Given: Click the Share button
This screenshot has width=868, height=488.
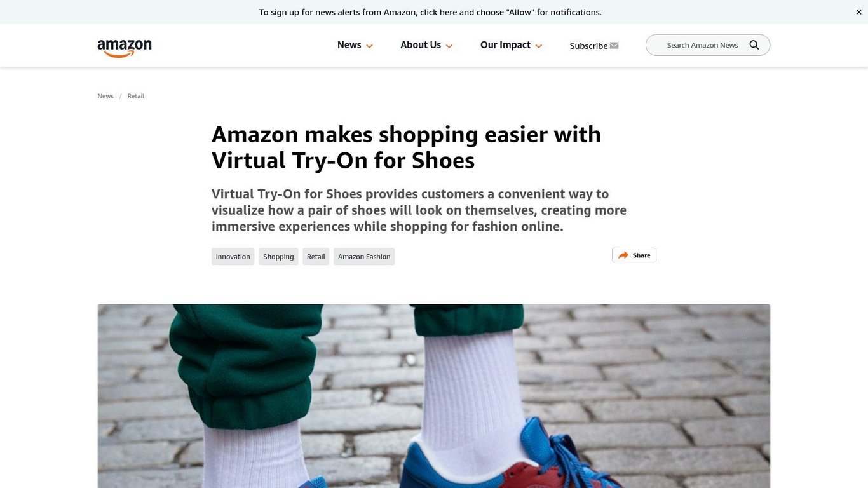Looking at the screenshot, I should [x=634, y=255].
